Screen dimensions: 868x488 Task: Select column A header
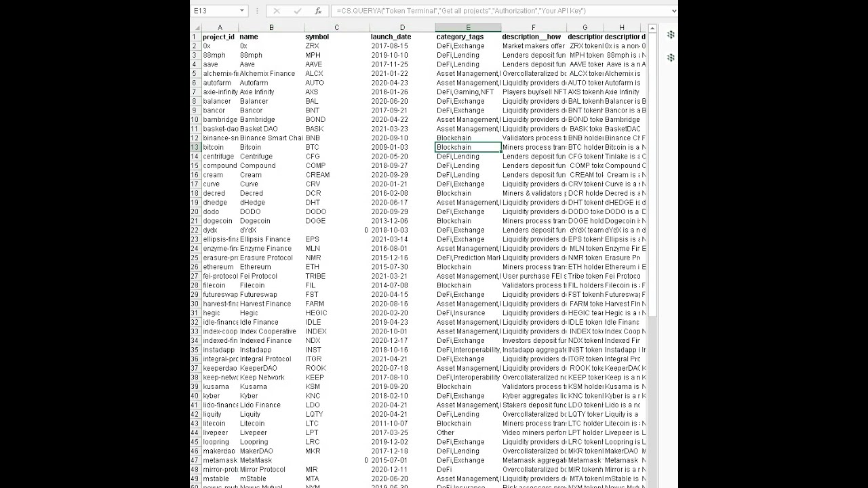click(220, 28)
